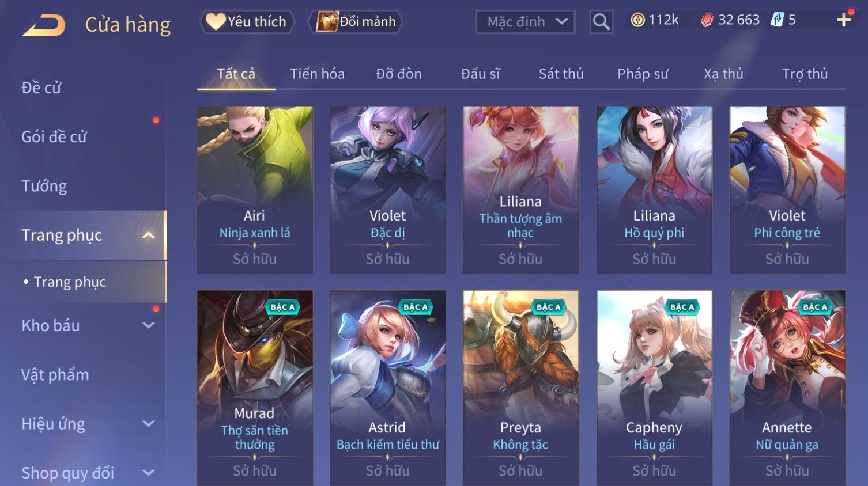
Task: Switch to the Pháp sư tab
Action: 643,74
